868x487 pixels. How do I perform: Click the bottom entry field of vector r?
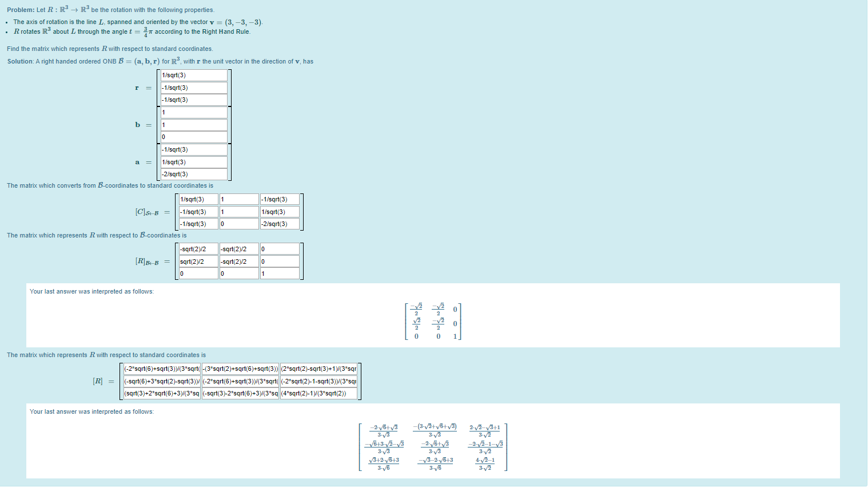pyautogui.click(x=194, y=100)
